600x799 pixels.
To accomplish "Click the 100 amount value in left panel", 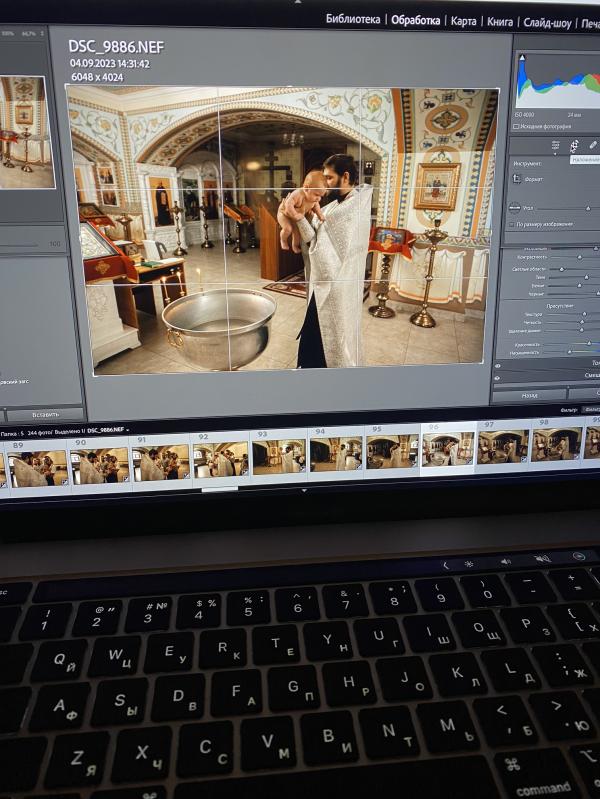I will (x=55, y=244).
